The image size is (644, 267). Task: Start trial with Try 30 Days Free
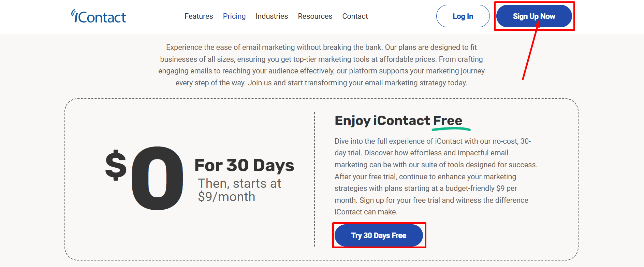pyautogui.click(x=379, y=236)
